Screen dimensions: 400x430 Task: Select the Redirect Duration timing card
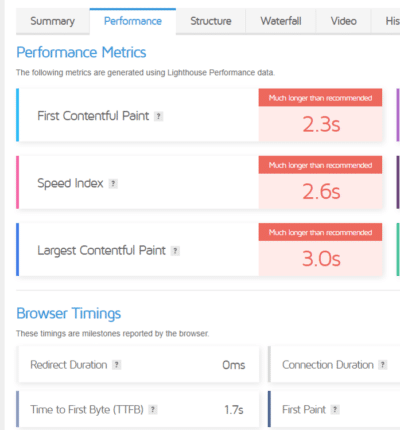138,365
